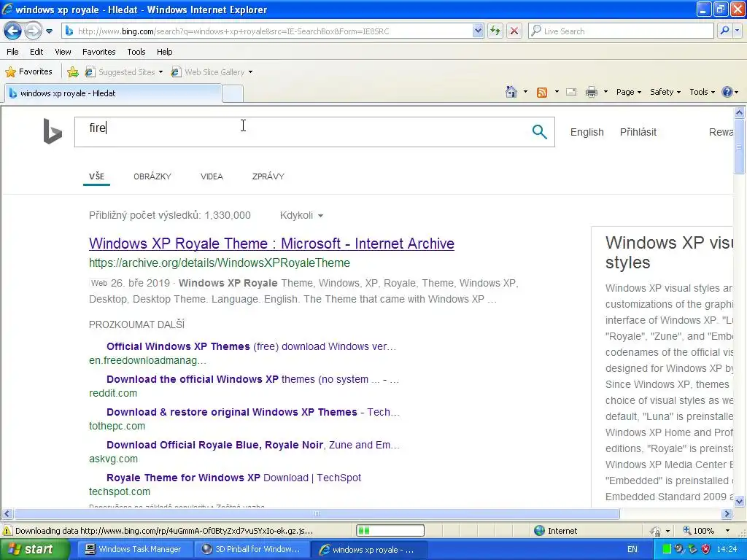Click the green Task Manager tray icon
747x560 pixels.
pos(667,550)
